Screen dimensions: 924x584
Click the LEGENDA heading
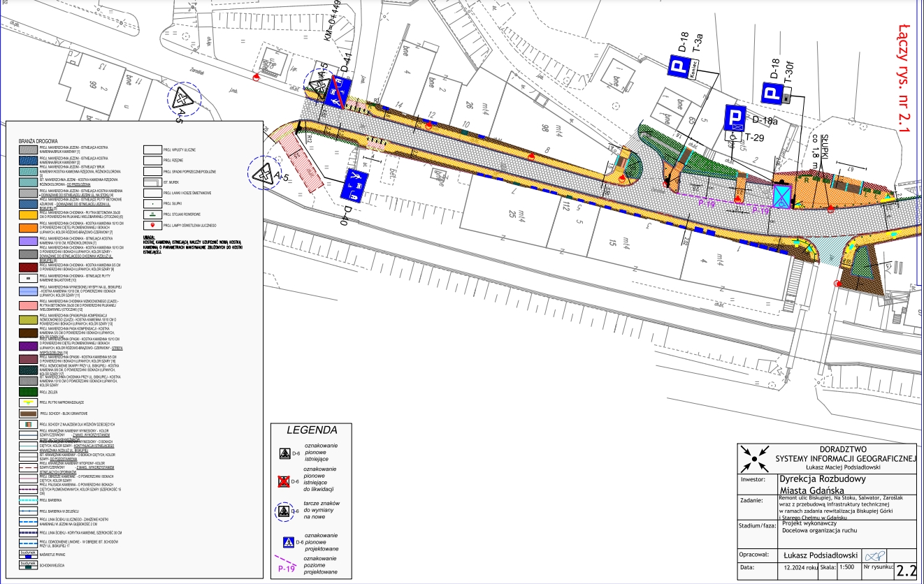[x=313, y=429]
